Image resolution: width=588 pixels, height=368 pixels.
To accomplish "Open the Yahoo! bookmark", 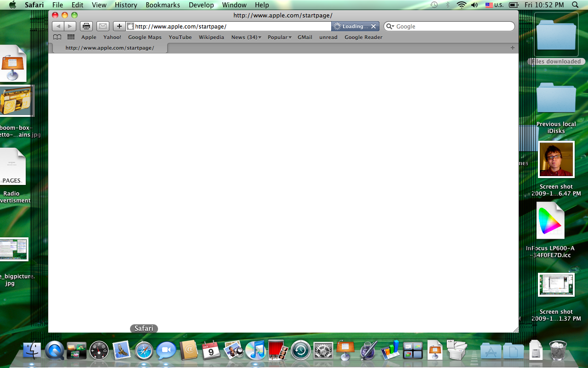I will (112, 37).
